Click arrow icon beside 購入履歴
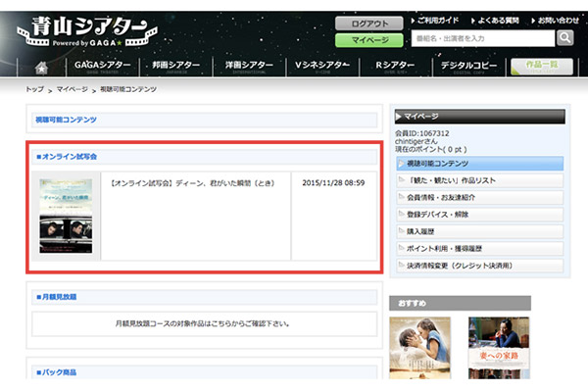The height and width of the screenshot is (391, 588). point(402,231)
